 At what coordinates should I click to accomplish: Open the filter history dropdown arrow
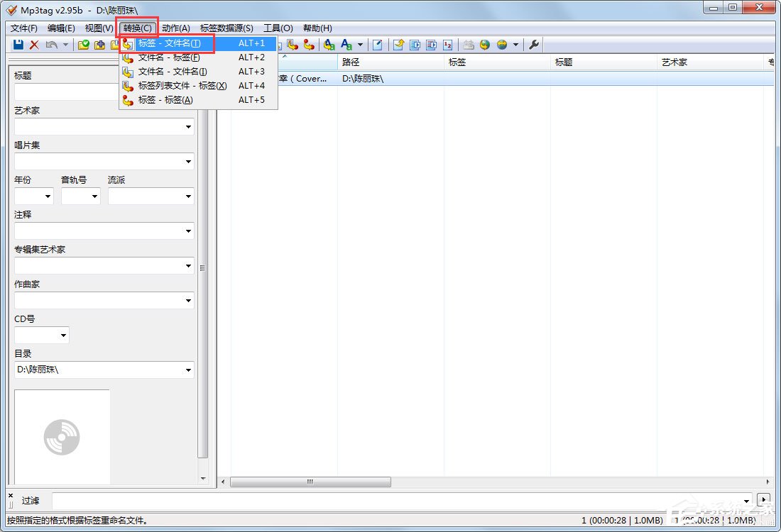[747, 501]
